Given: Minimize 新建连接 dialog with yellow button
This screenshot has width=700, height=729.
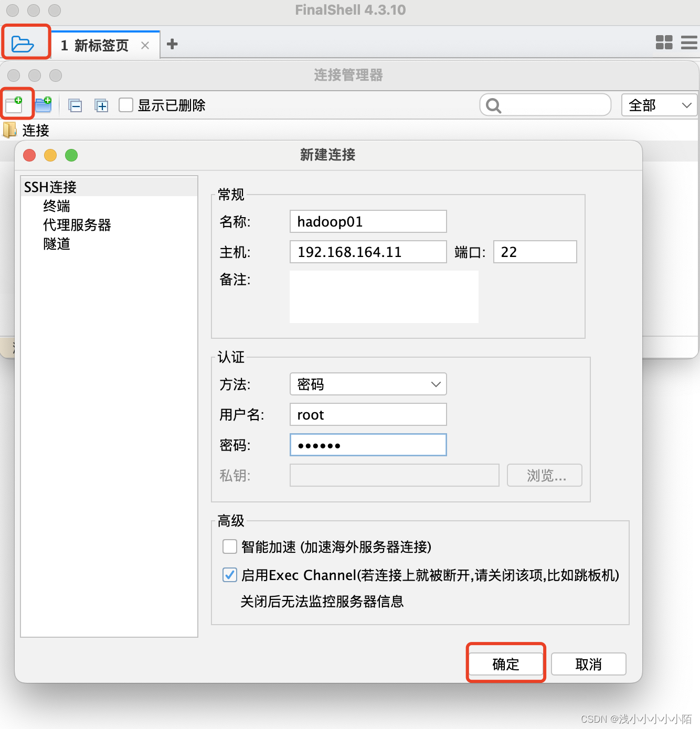Looking at the screenshot, I should (x=50, y=155).
